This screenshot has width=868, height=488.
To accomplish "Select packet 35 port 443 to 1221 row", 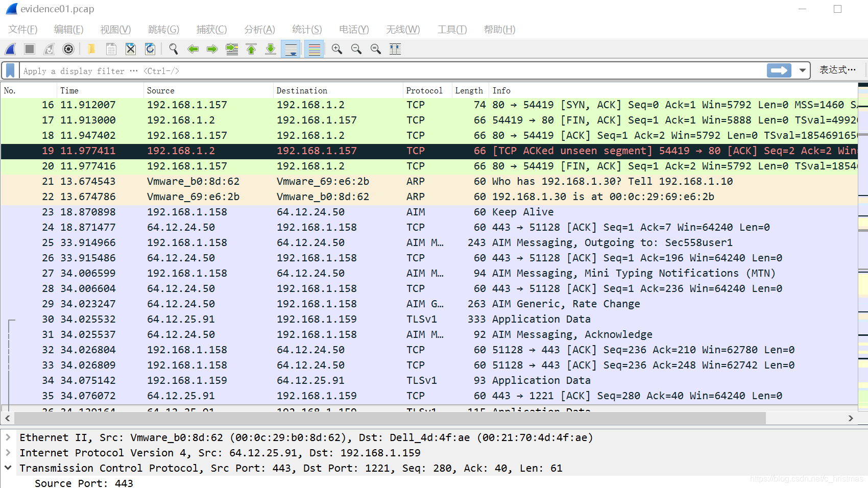I will pyautogui.click(x=429, y=396).
